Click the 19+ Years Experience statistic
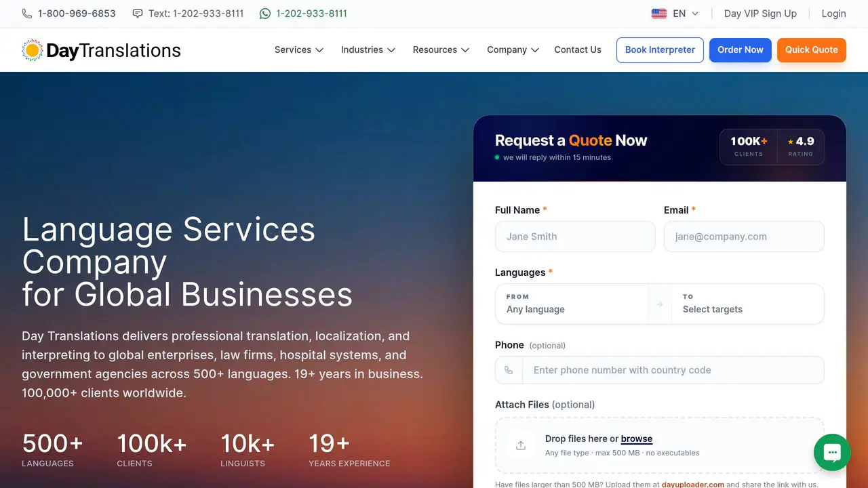868x488 pixels. click(x=349, y=449)
